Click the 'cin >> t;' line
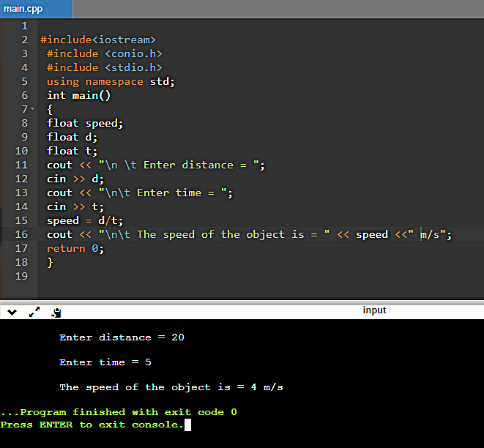Viewport: 484px width, 448px height. [x=75, y=206]
